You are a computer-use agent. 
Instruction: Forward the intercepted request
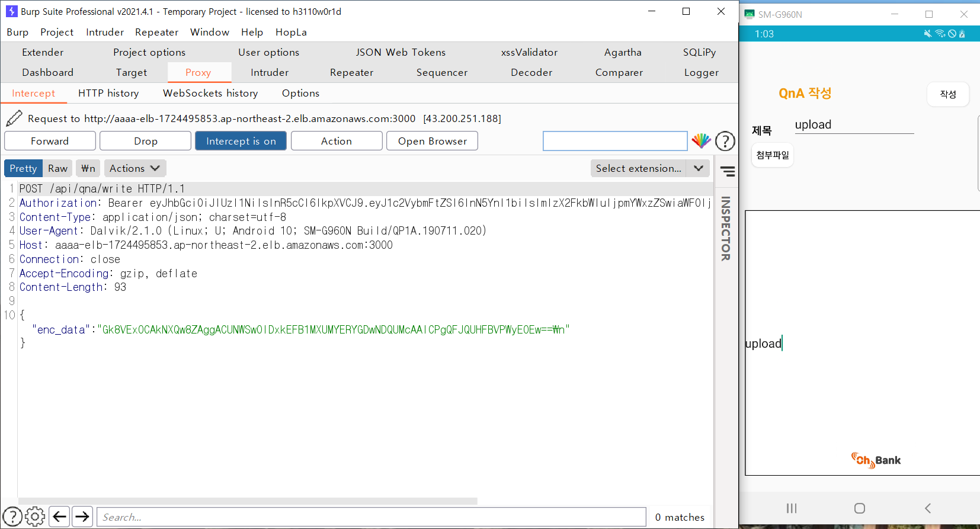tap(50, 141)
